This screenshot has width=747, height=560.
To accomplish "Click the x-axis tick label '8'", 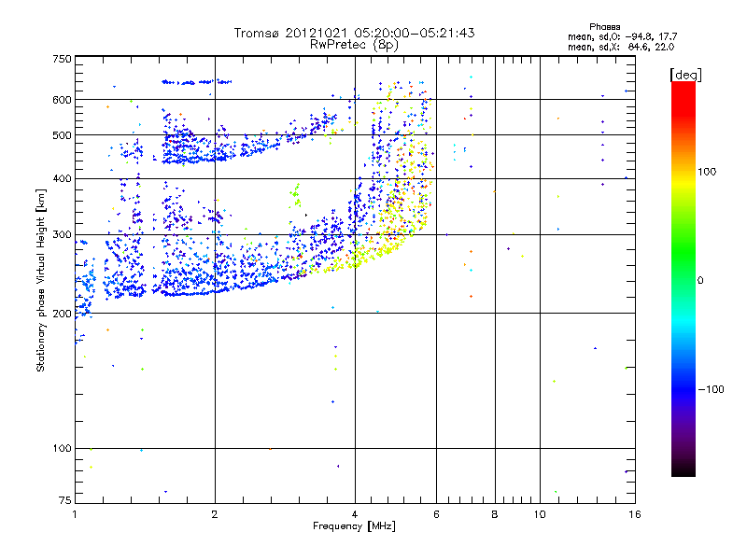I will 495,514.
